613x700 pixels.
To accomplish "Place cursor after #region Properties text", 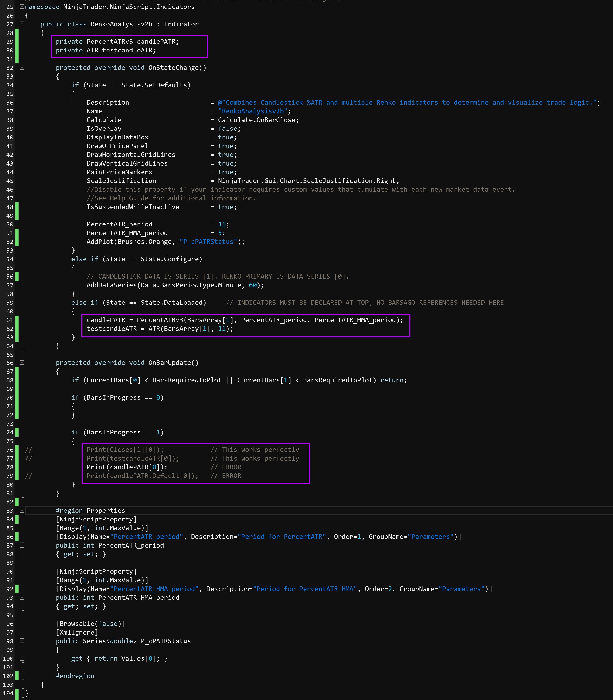I will coord(126,510).
